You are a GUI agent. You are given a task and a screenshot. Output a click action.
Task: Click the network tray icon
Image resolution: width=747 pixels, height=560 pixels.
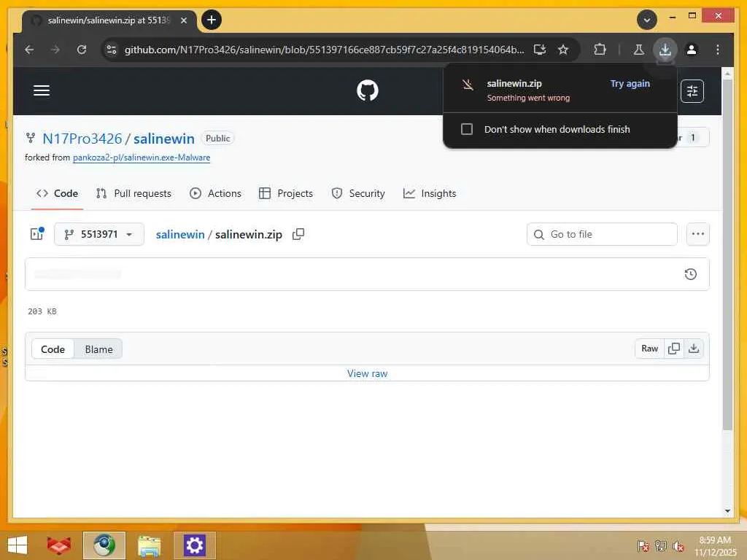[660, 545]
